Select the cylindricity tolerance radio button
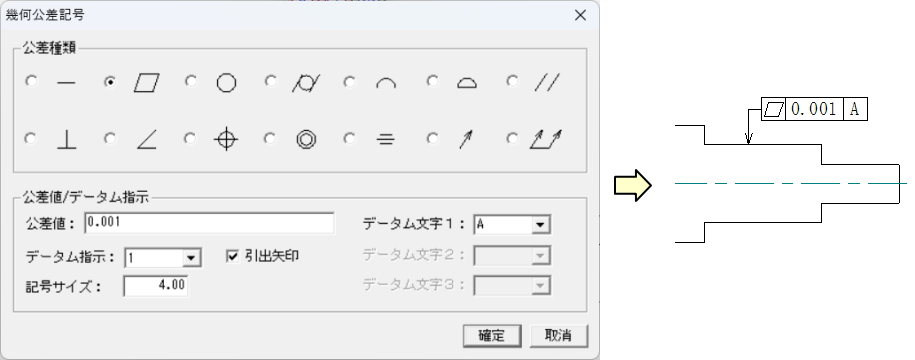915x360 pixels. click(270, 81)
